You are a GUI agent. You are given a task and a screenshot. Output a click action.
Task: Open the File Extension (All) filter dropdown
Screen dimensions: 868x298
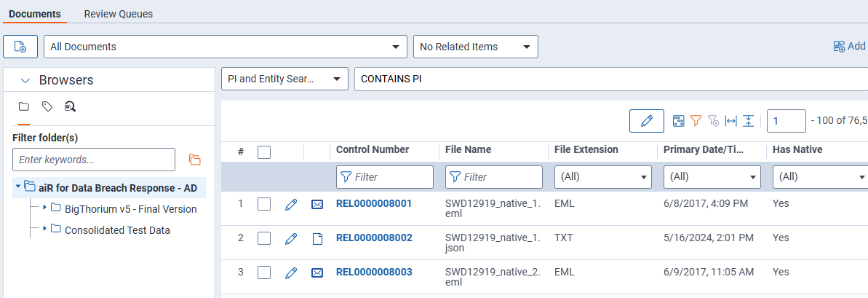pyautogui.click(x=603, y=177)
